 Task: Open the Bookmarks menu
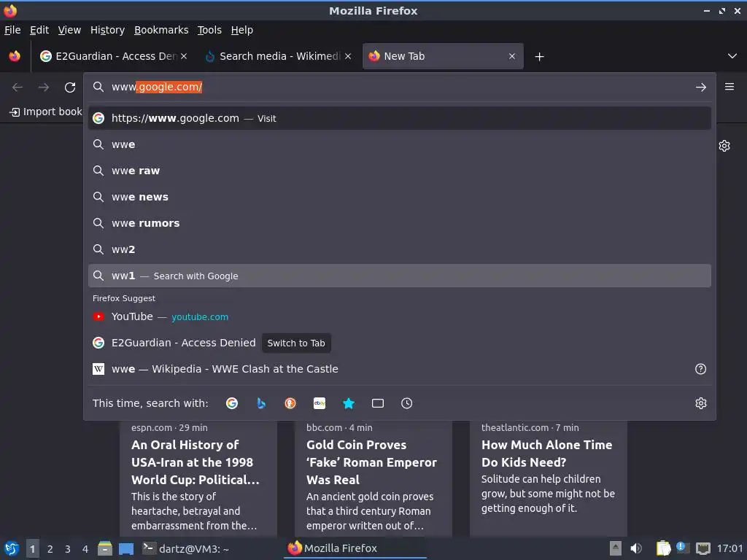161,30
